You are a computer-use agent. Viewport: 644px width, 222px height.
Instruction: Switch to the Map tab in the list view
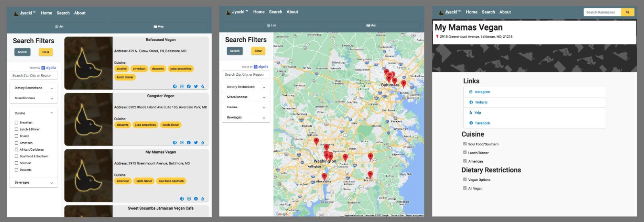point(159,27)
